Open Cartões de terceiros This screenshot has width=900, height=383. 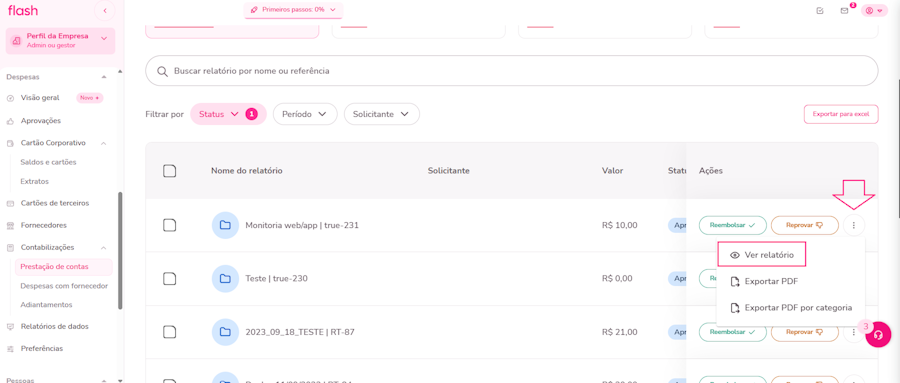(x=55, y=203)
